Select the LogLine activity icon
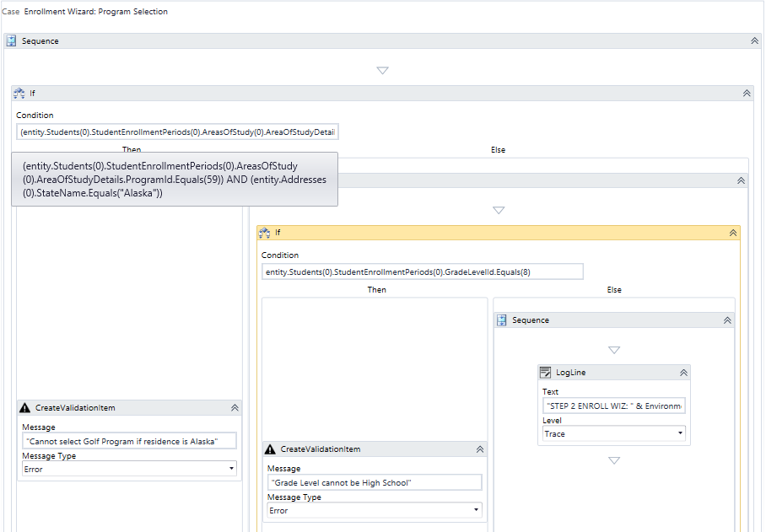Viewport: 766px width, 532px height. pos(546,372)
